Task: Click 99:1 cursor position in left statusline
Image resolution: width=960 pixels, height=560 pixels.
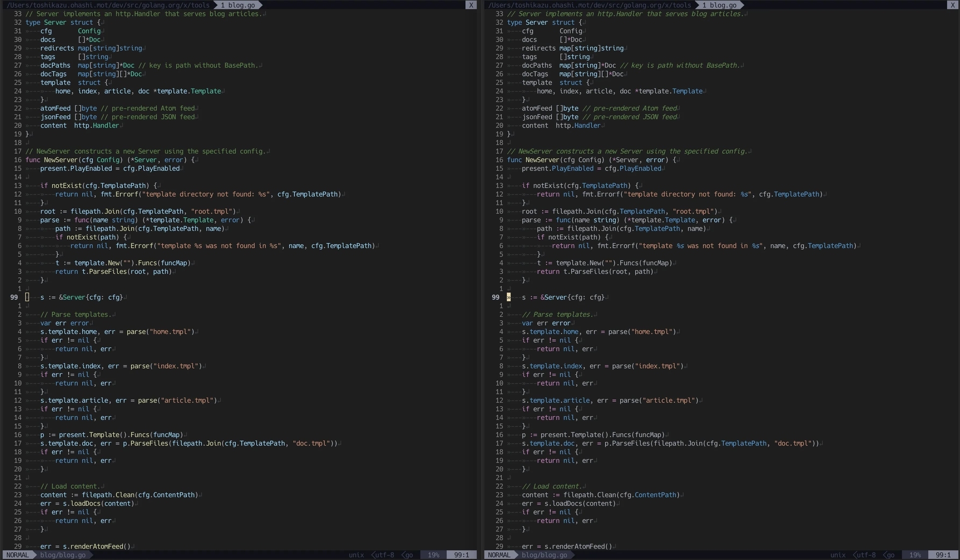Action: pos(461,555)
